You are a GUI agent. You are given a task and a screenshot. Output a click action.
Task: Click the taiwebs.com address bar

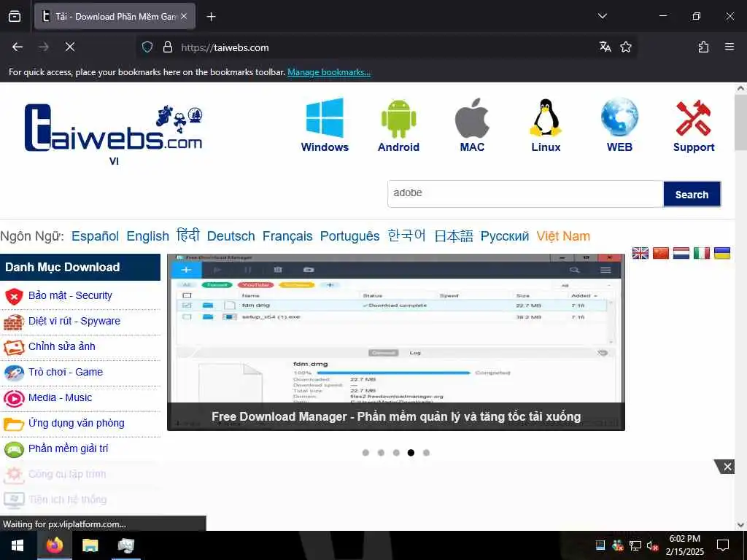pos(386,47)
